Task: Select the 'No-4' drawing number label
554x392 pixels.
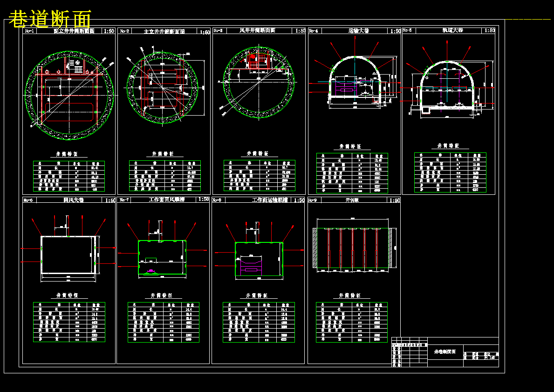Action: pos(314,31)
